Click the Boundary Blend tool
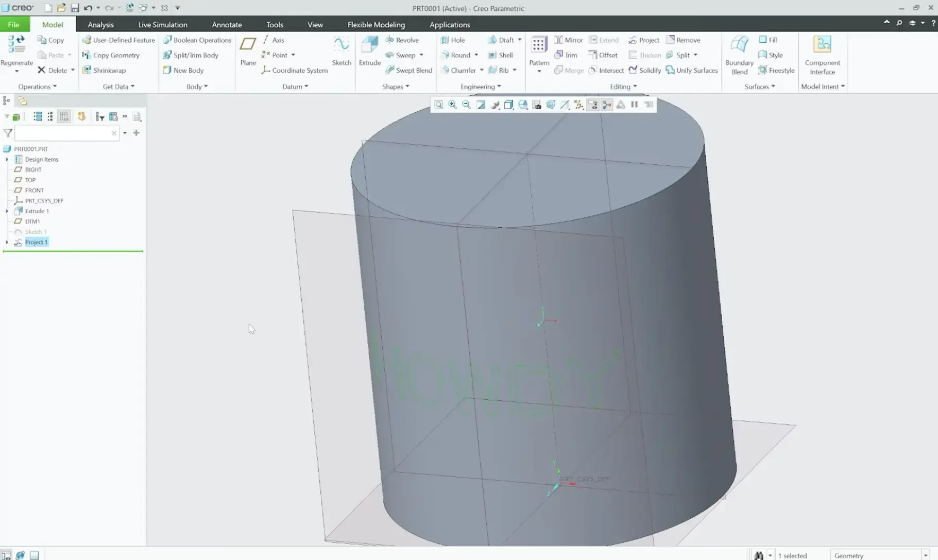This screenshot has width=938, height=560. pyautogui.click(x=739, y=55)
